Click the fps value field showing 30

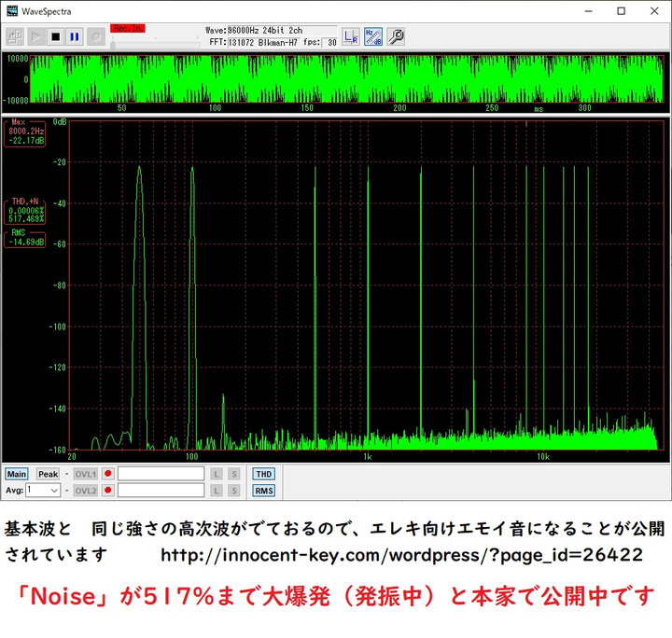[x=330, y=42]
